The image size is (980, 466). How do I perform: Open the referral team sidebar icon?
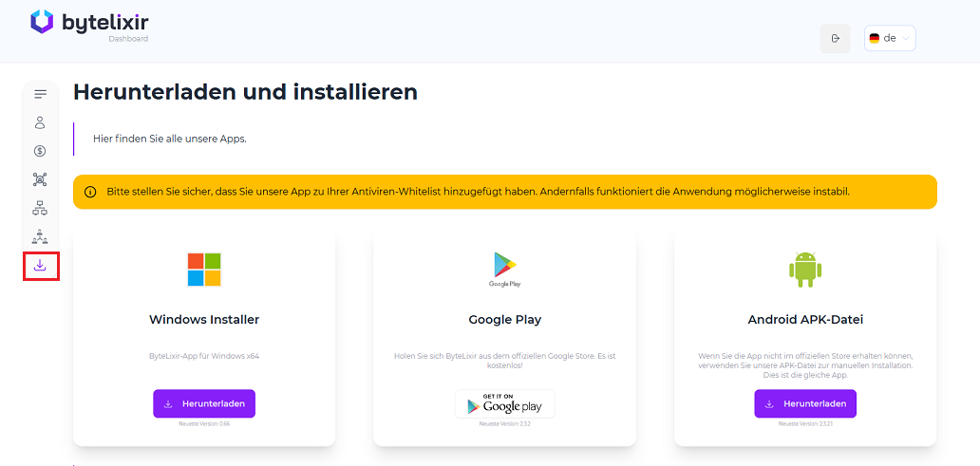click(40, 236)
